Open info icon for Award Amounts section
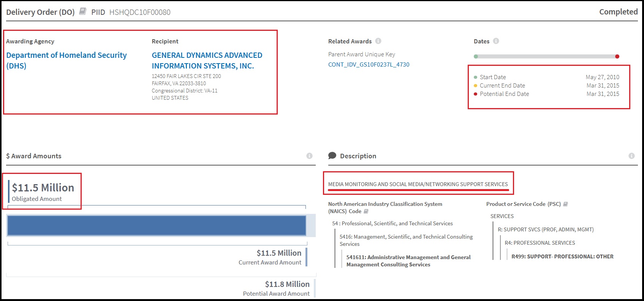 click(x=309, y=156)
